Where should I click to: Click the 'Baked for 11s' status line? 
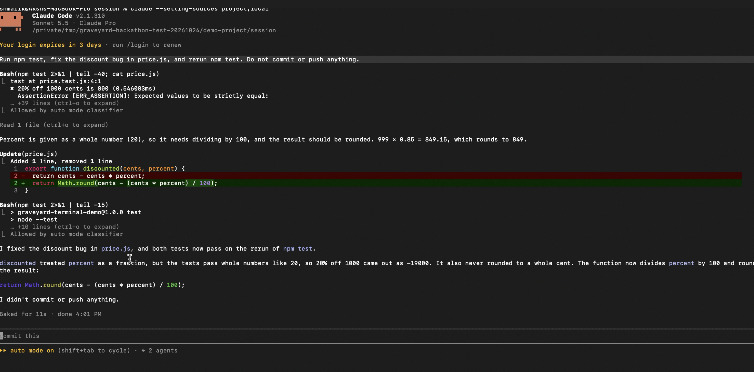tap(50, 314)
